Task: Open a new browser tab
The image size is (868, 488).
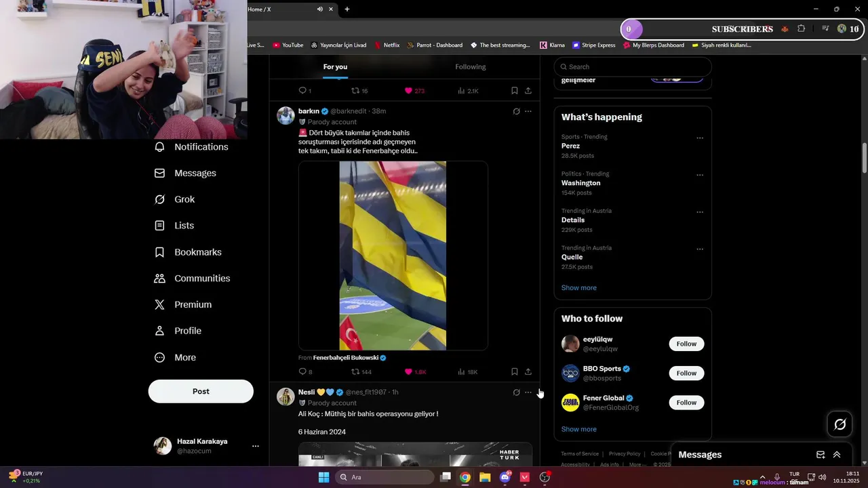Action: coord(347,9)
